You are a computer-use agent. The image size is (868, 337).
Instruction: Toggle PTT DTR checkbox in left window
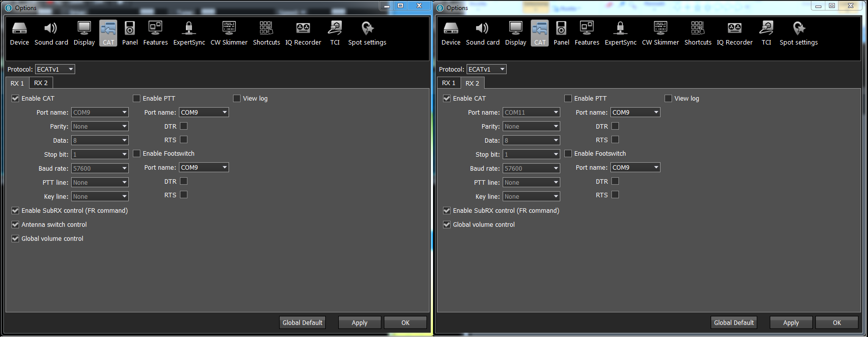pos(183,126)
